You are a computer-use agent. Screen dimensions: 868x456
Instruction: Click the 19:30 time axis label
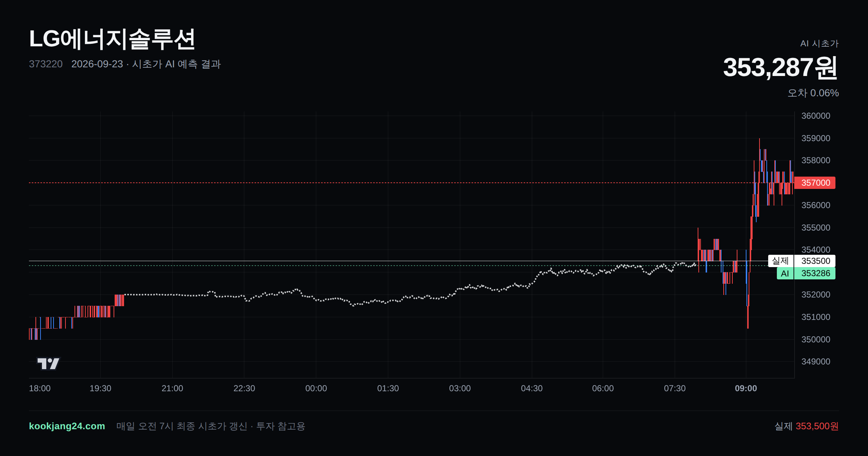[x=101, y=388]
